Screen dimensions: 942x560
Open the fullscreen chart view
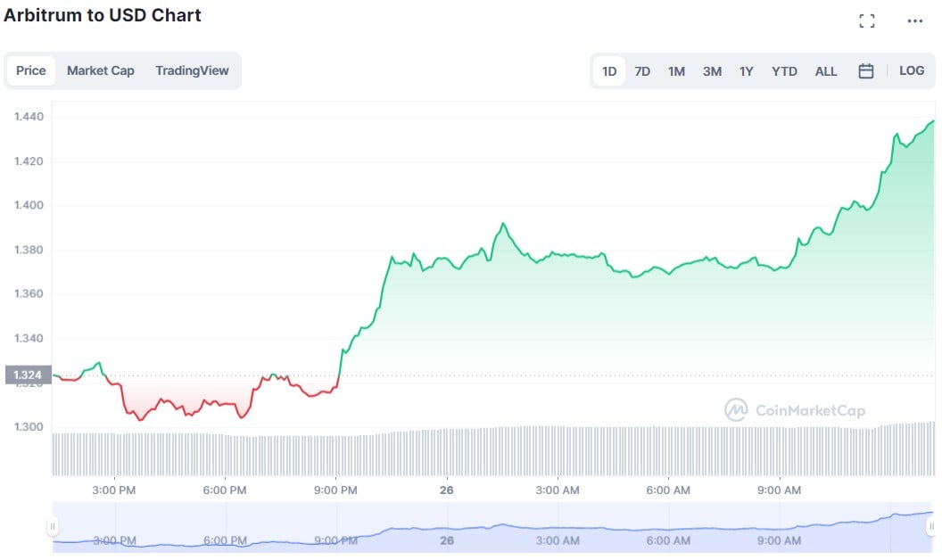tap(866, 20)
